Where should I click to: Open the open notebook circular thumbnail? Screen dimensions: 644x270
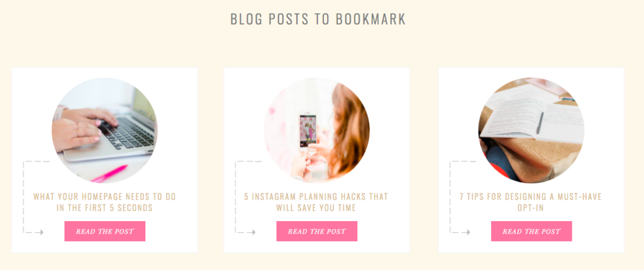click(531, 130)
